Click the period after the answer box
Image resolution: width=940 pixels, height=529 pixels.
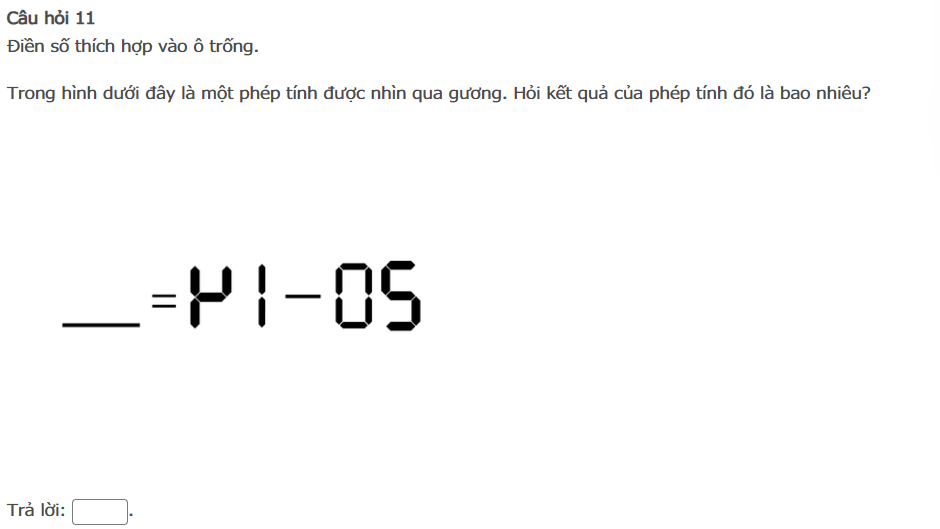coord(131,515)
